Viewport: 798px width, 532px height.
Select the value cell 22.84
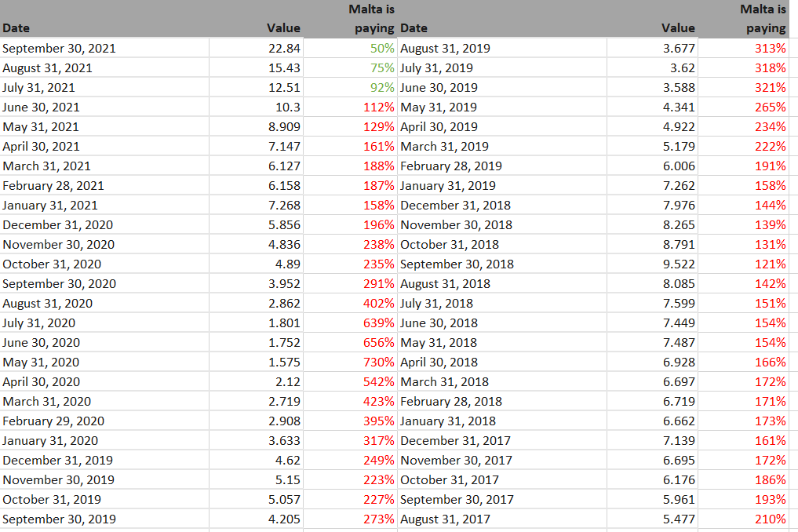[284, 49]
